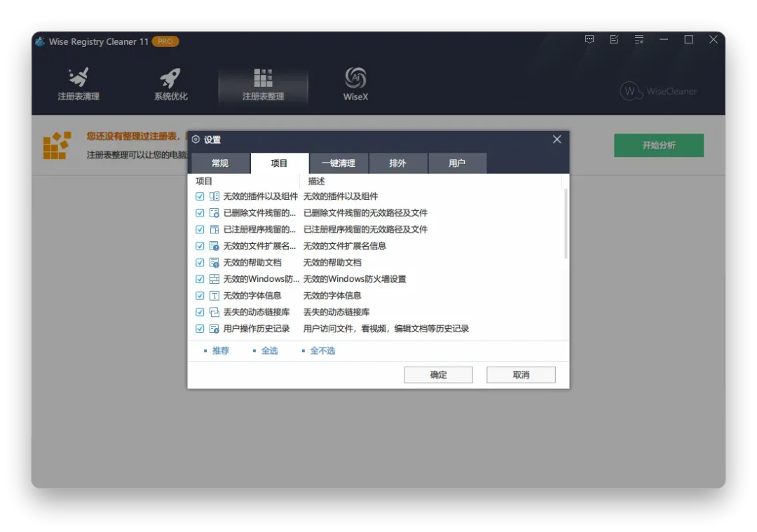Click the 全不选 link
Viewport: 757px width, 532px height.
[322, 350]
